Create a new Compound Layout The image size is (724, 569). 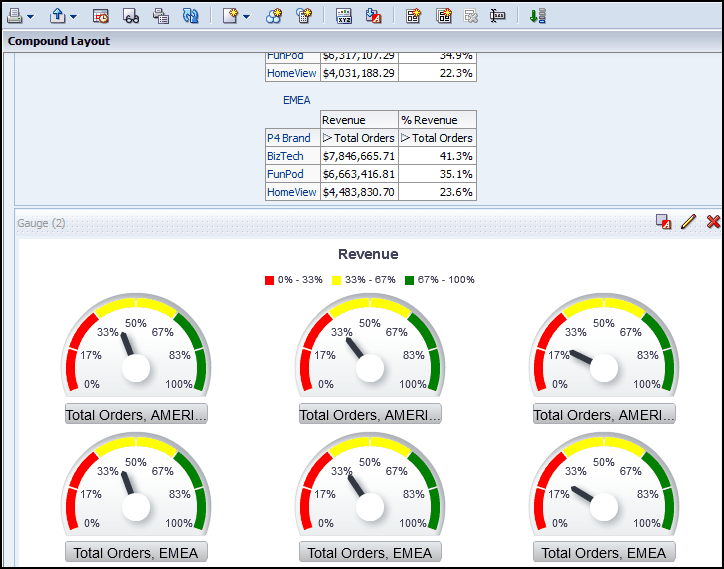(414, 16)
